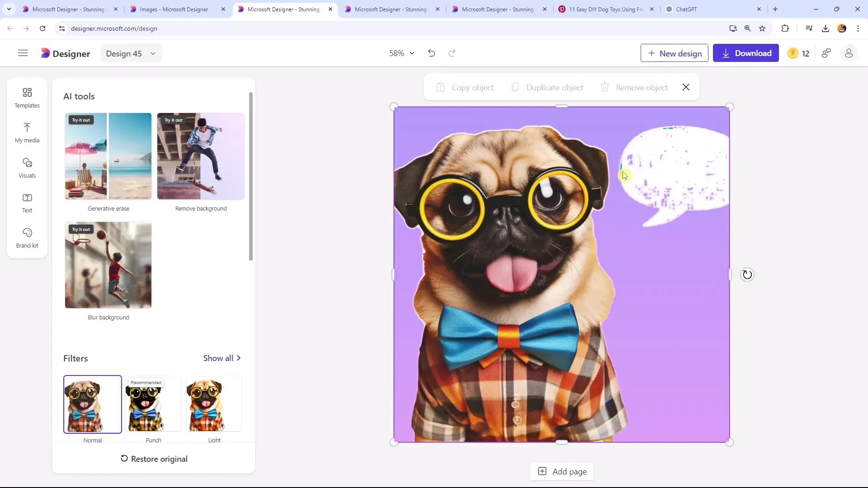Expand the Designer menu hamburger icon
This screenshot has width=868, height=488.
[x=23, y=54]
